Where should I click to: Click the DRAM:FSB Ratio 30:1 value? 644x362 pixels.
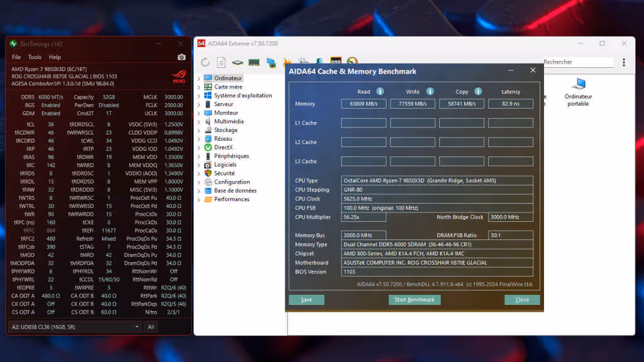click(x=511, y=235)
